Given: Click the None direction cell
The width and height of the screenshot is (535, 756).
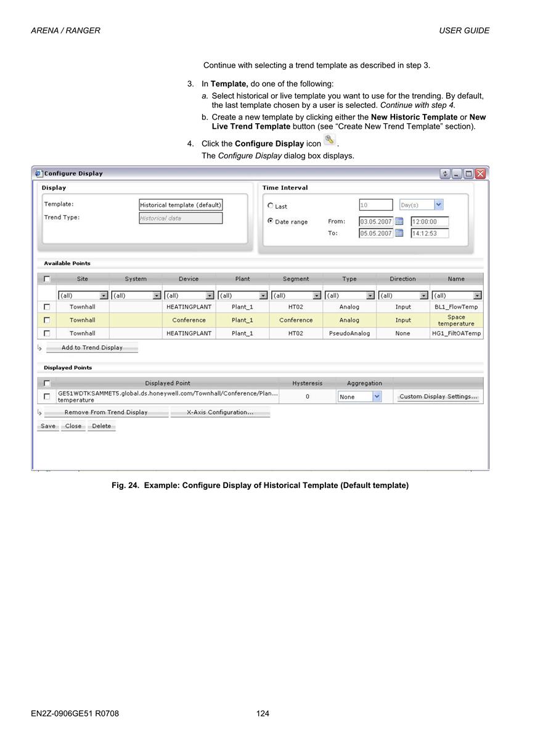Looking at the screenshot, I should click(x=403, y=333).
